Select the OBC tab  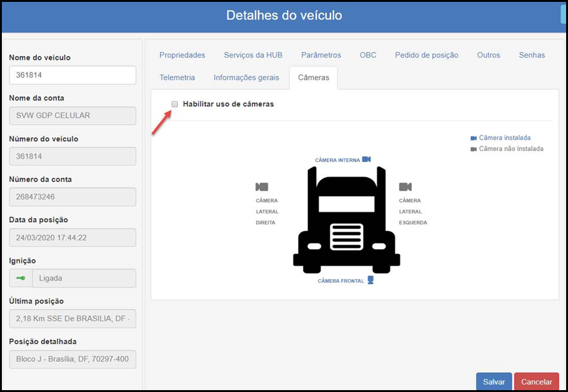click(x=367, y=55)
